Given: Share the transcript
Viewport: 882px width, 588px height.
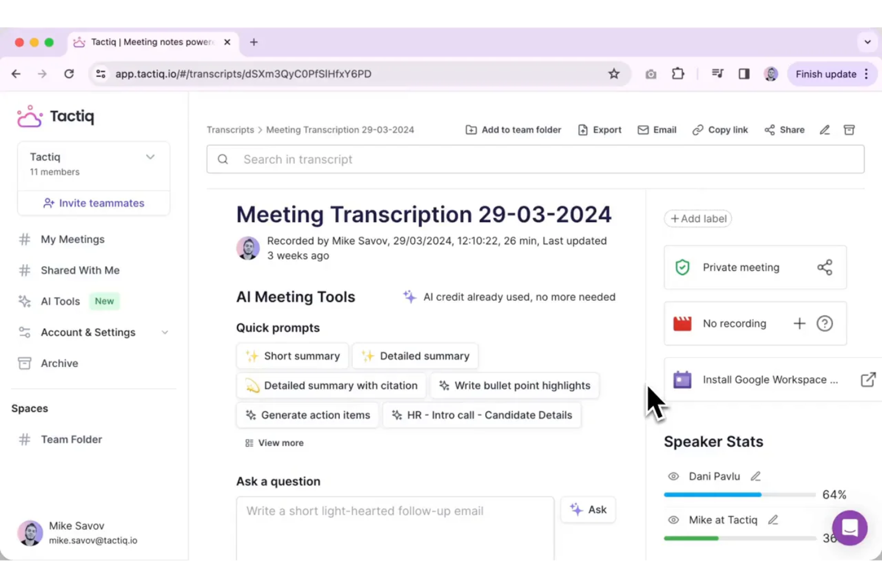Looking at the screenshot, I should point(784,129).
